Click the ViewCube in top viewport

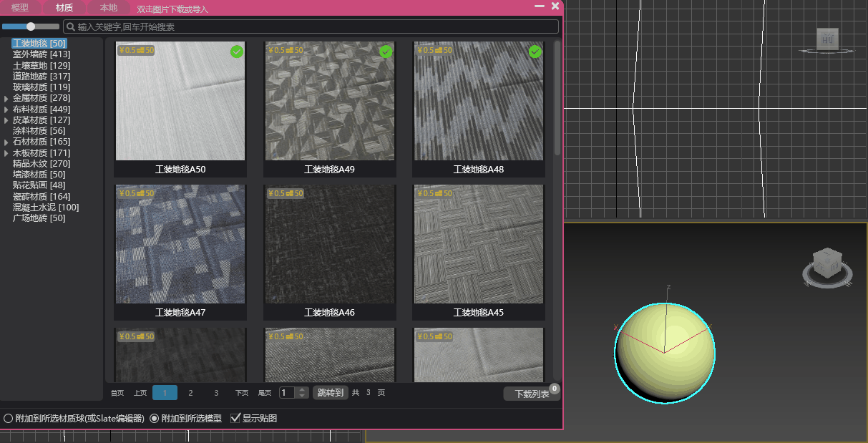[x=827, y=40]
